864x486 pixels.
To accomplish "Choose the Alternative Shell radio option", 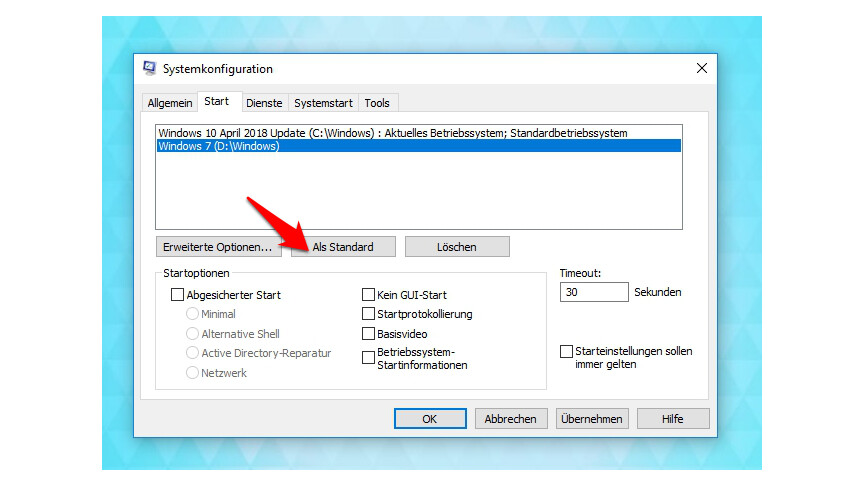I will pos(192,333).
